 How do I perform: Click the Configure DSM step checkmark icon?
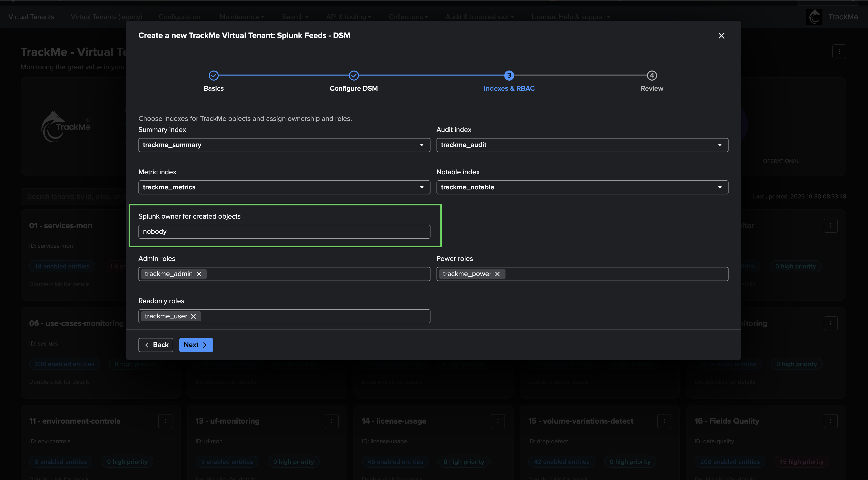(x=353, y=76)
